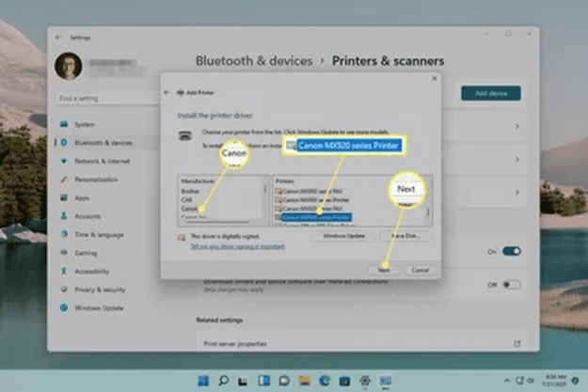The width and height of the screenshot is (588, 392).
Task: Minimize the Settings window
Action: [486, 34]
